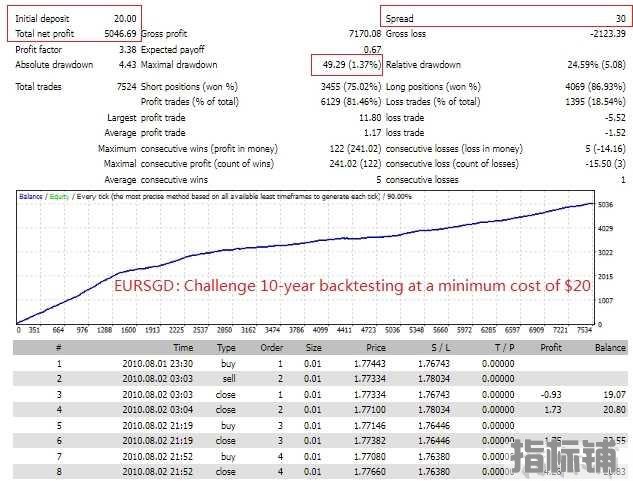Click Short positions value 3455 (75.02%)
Image resolution: width=633 pixels, height=481 pixels.
pyautogui.click(x=351, y=87)
